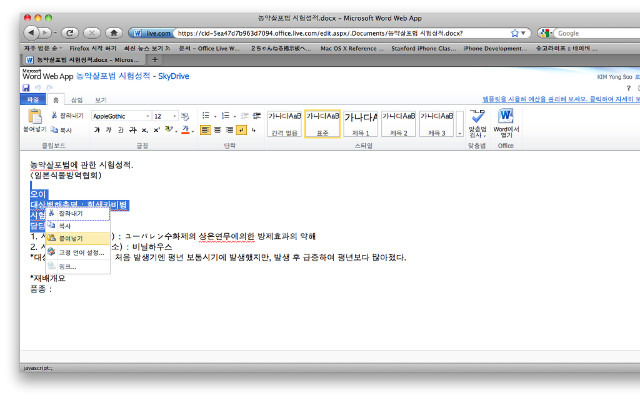
Task: Click the Cut scissors button in ribbon
Action: [67, 116]
